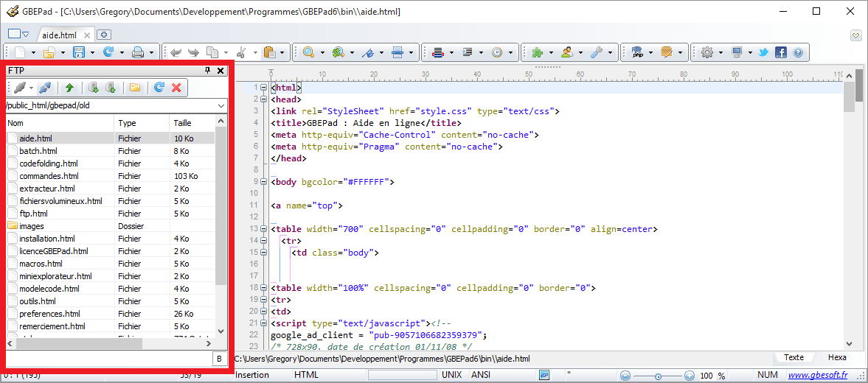Screen dimensions: 868x383
Task: Click the FTP disconnect plug icon
Action: coord(45,88)
